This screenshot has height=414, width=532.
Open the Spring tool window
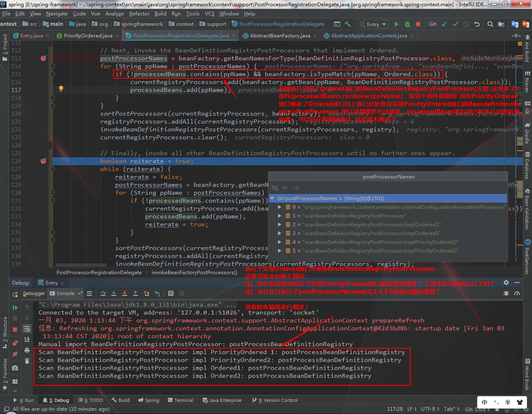148,400
